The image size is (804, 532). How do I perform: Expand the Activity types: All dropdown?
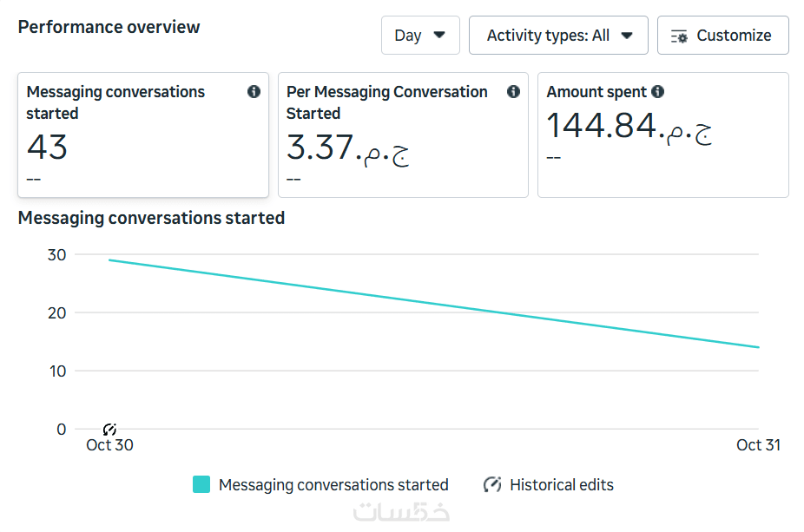coord(558,36)
